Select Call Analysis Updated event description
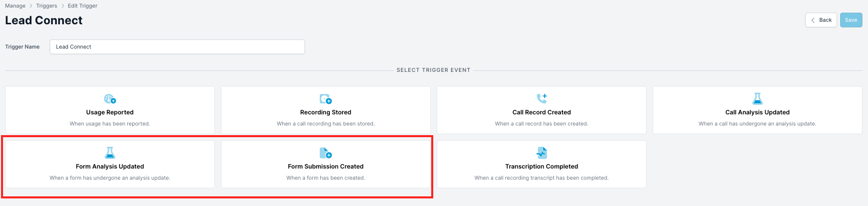The image size is (868, 206). click(x=758, y=123)
